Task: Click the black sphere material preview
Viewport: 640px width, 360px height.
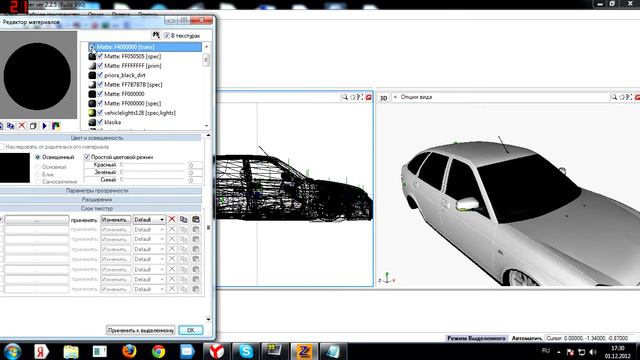Action: pos(37,76)
